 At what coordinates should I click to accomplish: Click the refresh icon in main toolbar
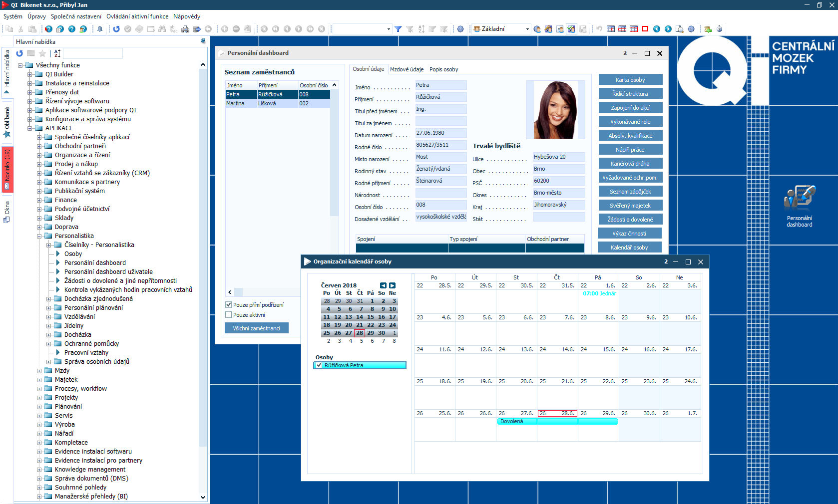pos(116,29)
